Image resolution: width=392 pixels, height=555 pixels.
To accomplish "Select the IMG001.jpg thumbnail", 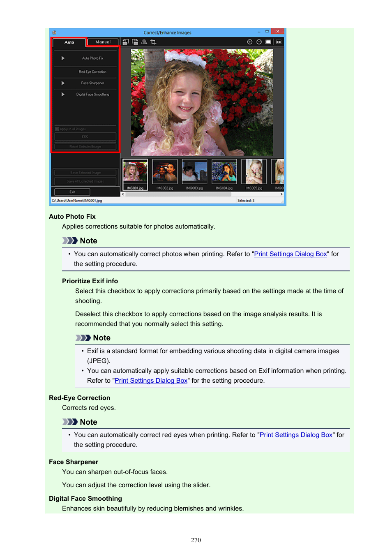I will (135, 174).
